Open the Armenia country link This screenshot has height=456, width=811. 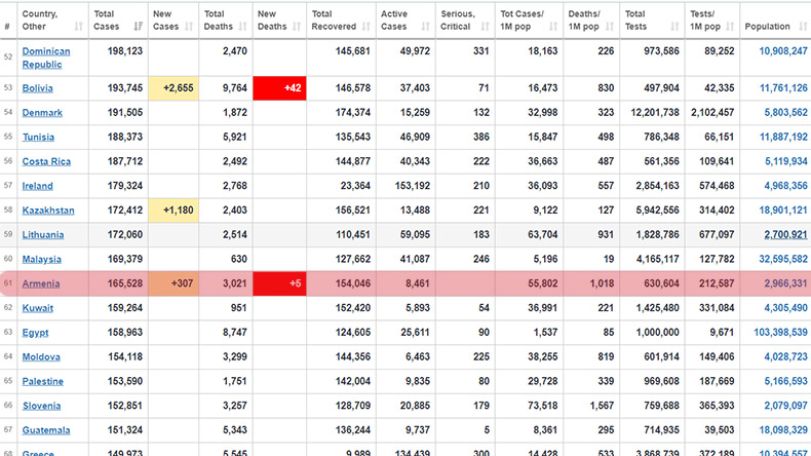pyautogui.click(x=41, y=284)
